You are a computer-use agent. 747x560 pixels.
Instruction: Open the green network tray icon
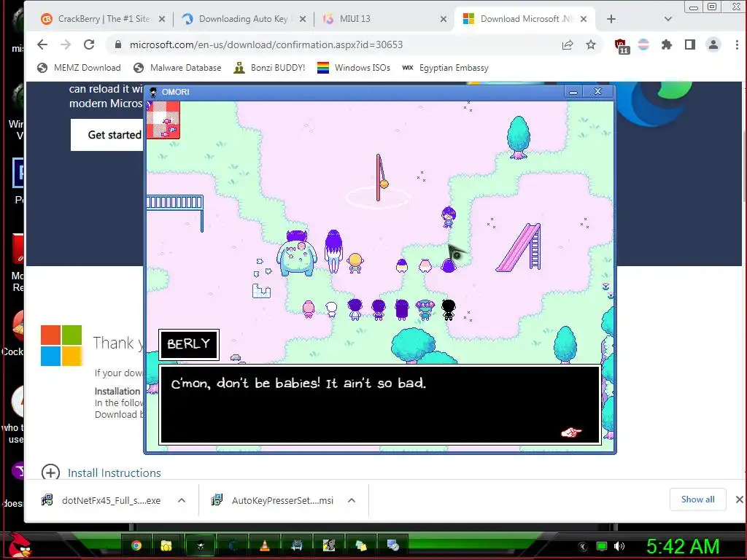602,546
